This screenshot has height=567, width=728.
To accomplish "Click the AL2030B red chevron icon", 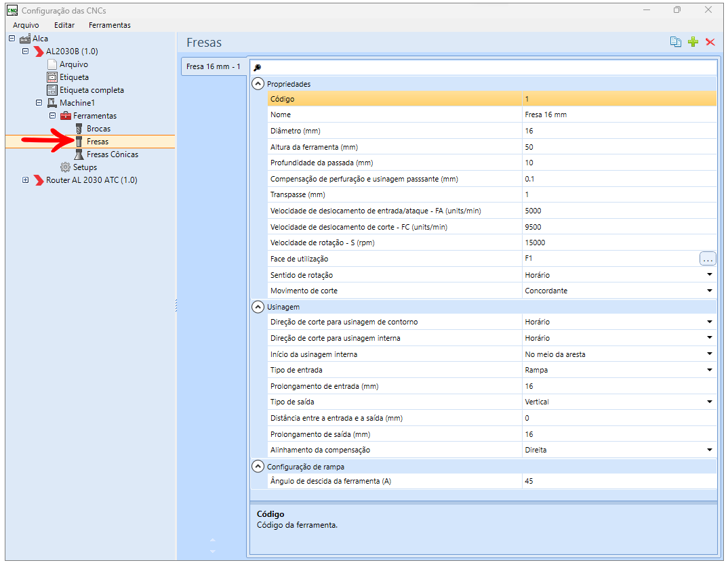I will click(39, 51).
